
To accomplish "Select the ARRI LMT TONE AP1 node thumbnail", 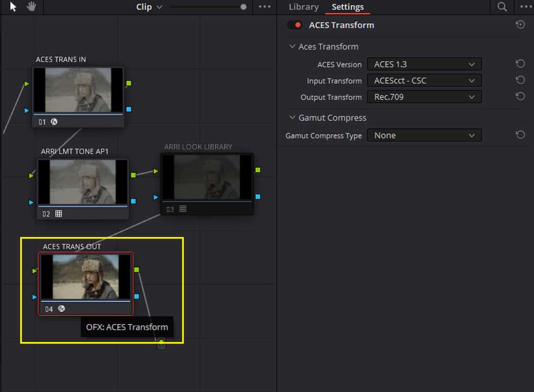I will coord(83,182).
